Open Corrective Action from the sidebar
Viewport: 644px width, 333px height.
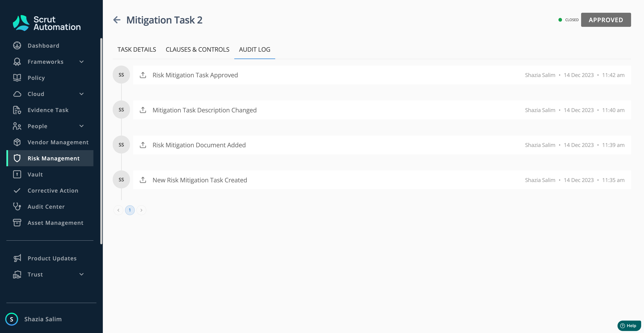(x=50, y=191)
